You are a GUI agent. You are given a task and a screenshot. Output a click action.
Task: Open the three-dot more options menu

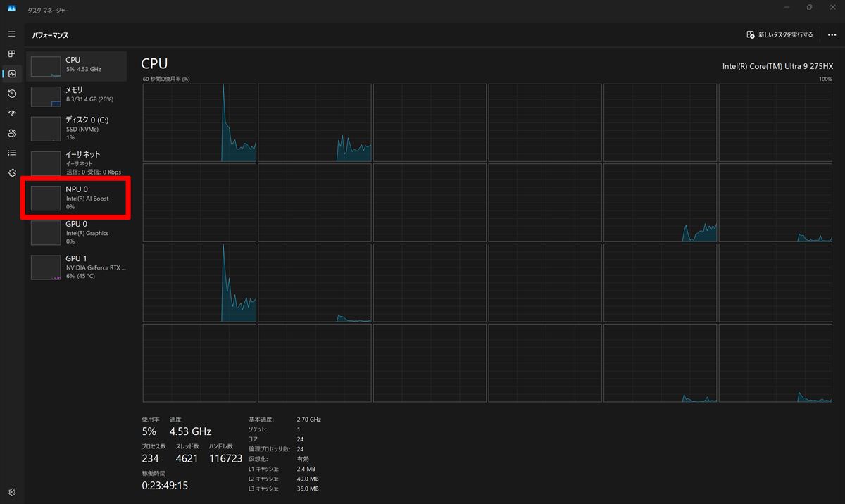pos(832,34)
